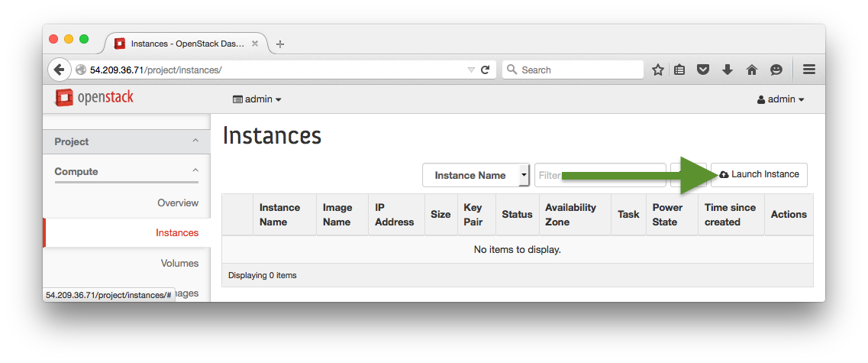This screenshot has height=363, width=868.
Task: Open the Firefox hamburger menu
Action: click(x=809, y=70)
